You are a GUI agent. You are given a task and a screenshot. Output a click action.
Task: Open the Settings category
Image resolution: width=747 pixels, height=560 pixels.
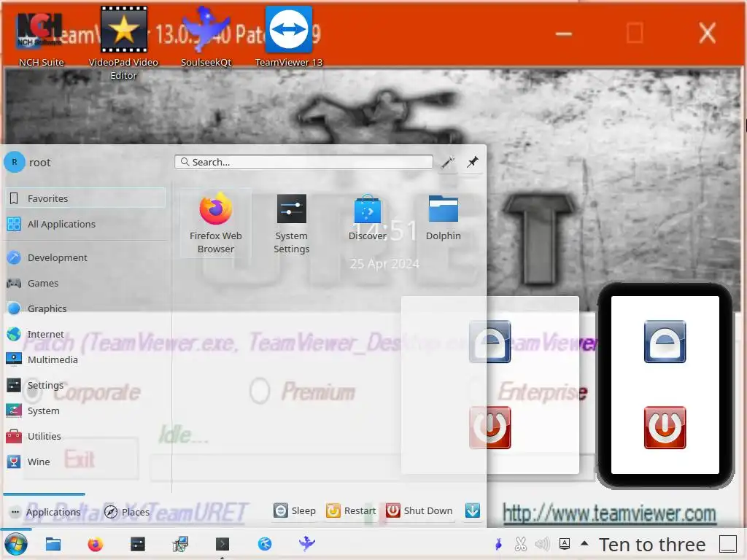(x=85, y=385)
